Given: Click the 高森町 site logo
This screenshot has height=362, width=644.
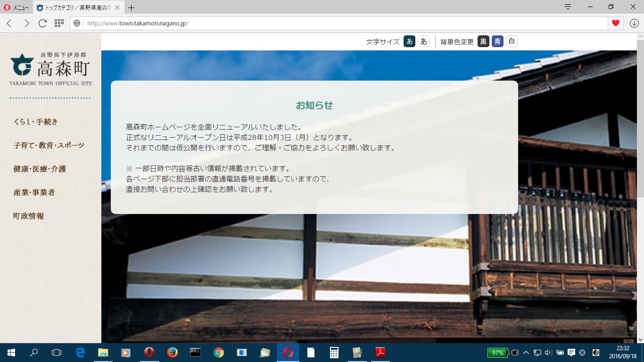Looking at the screenshot, I should (50, 68).
